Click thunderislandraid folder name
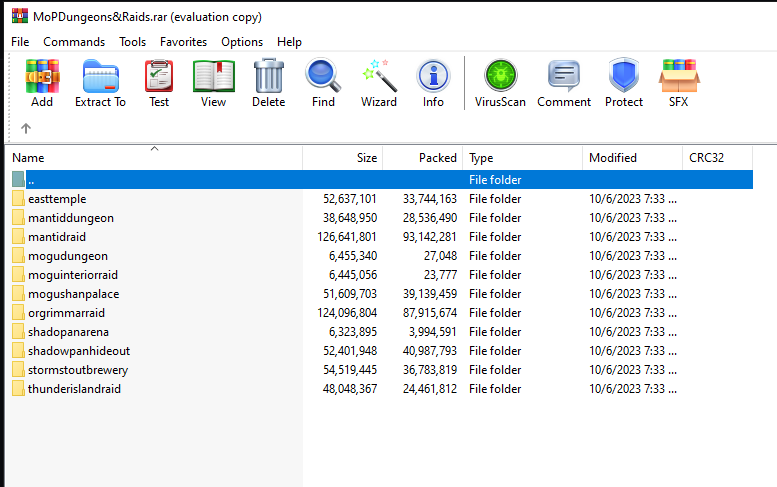Screen dimensions: 777x487 (74, 389)
